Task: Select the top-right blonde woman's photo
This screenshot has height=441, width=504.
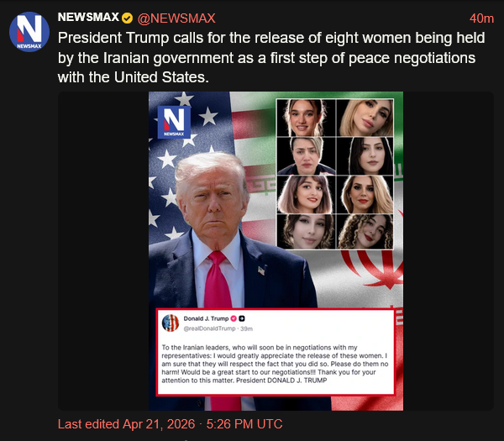Action: [365, 118]
